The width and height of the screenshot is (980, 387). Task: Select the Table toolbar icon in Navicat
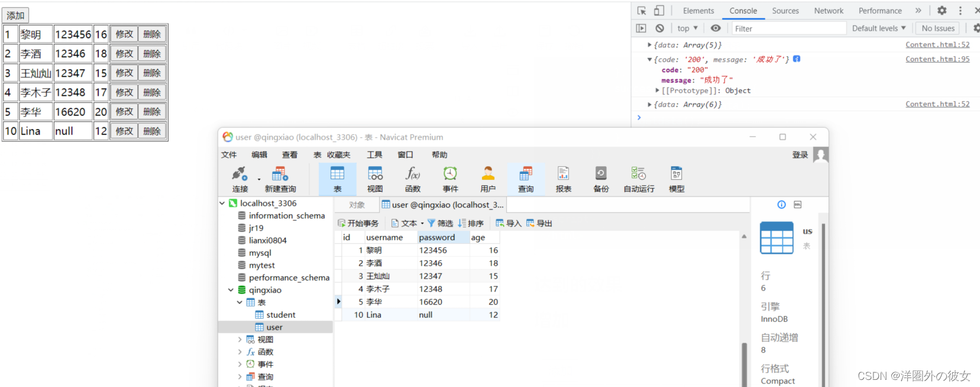pos(337,179)
